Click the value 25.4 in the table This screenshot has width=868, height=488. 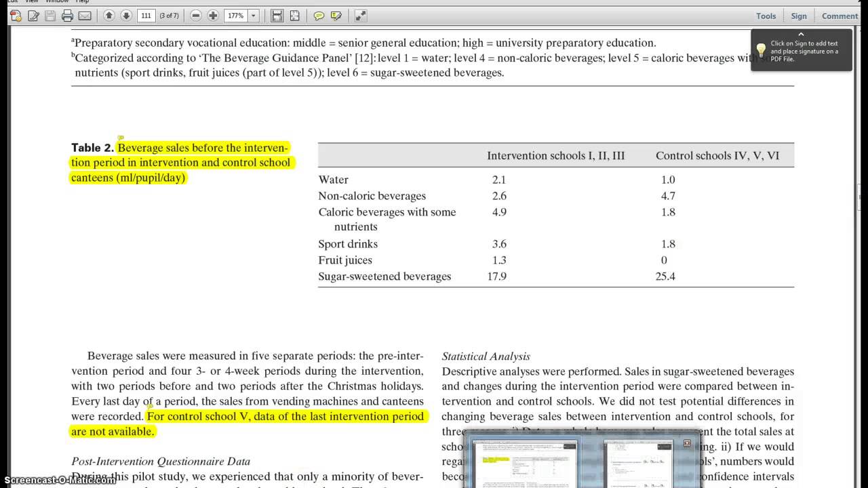[x=665, y=277]
